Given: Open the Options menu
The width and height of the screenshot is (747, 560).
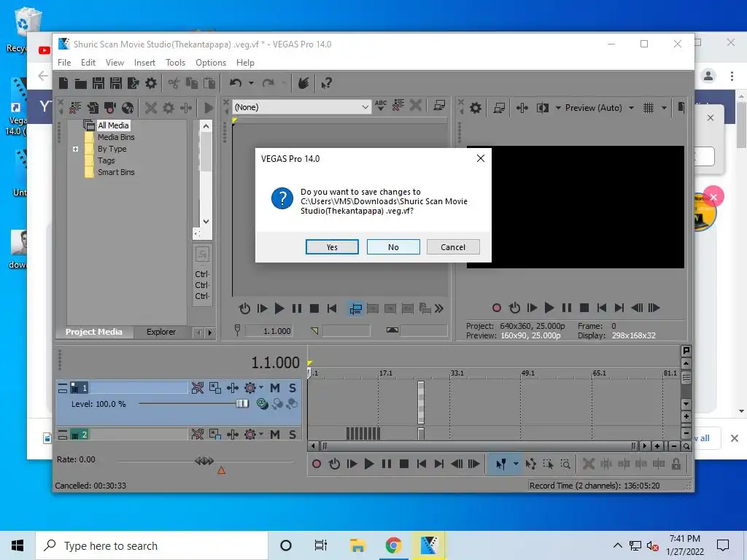Looking at the screenshot, I should [211, 63].
